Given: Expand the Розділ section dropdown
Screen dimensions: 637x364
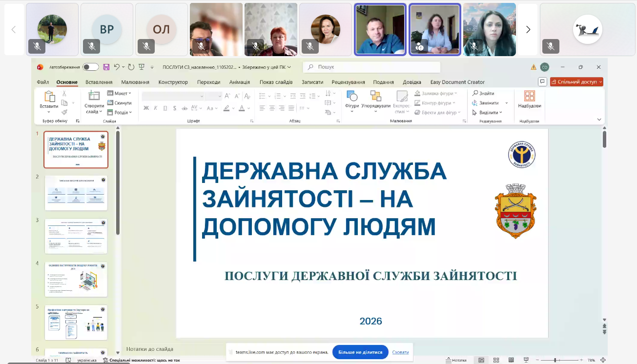Looking at the screenshot, I should 119,112.
